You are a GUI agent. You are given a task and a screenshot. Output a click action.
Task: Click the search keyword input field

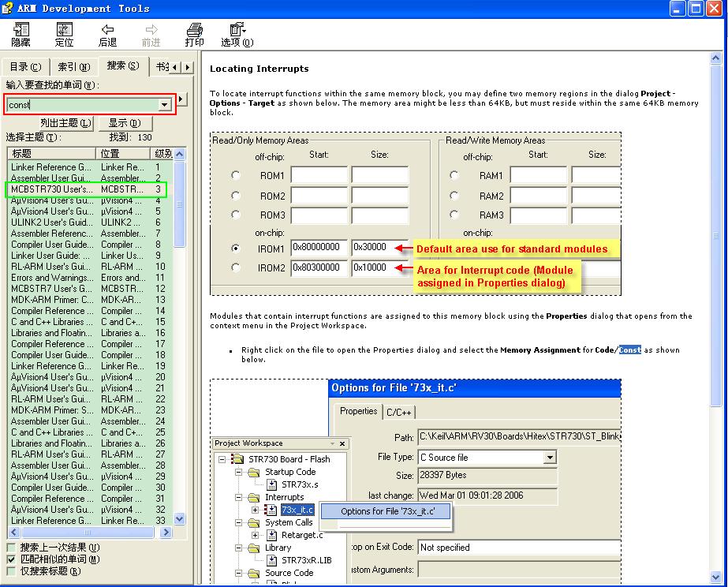(83, 105)
